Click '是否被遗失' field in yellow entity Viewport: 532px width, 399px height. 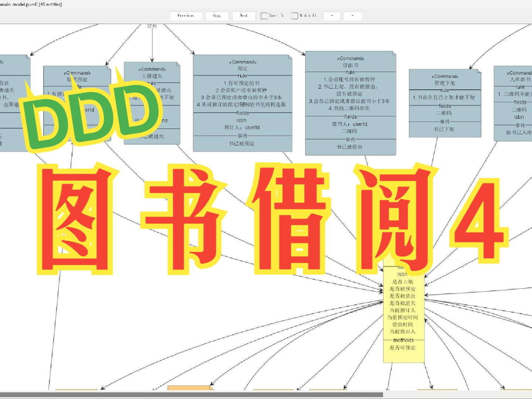tap(403, 303)
